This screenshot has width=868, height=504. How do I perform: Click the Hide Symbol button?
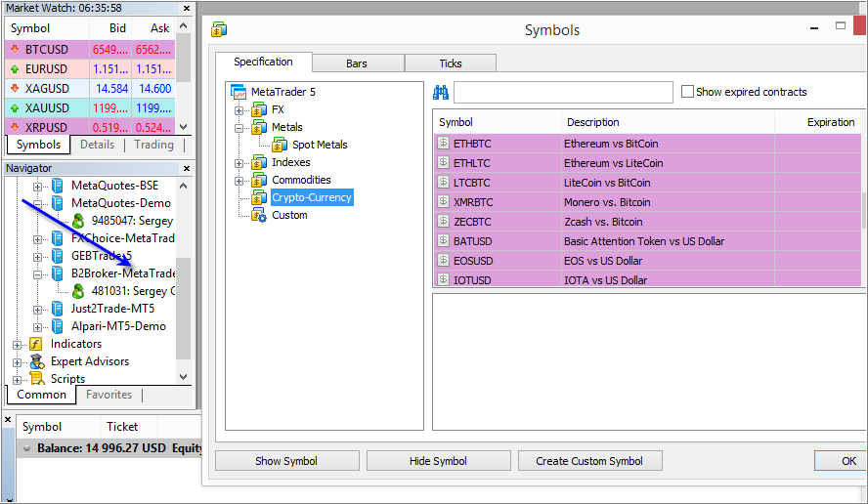[x=438, y=461]
